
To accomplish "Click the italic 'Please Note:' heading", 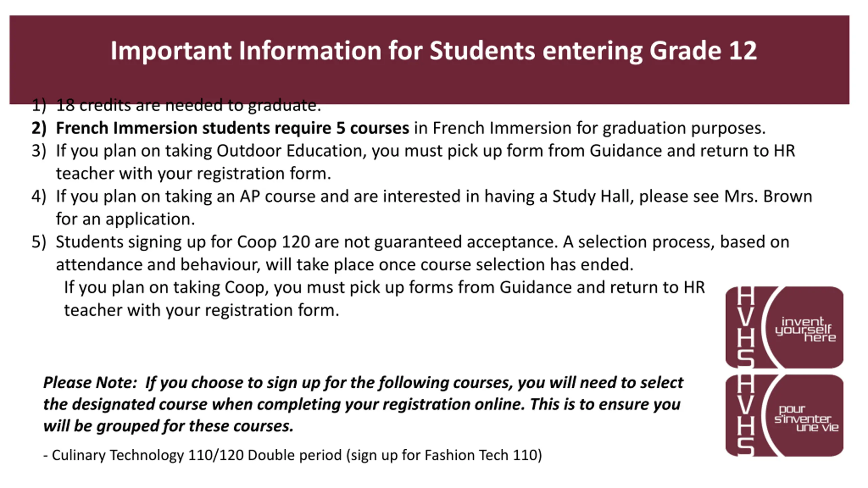I will [x=90, y=383].
